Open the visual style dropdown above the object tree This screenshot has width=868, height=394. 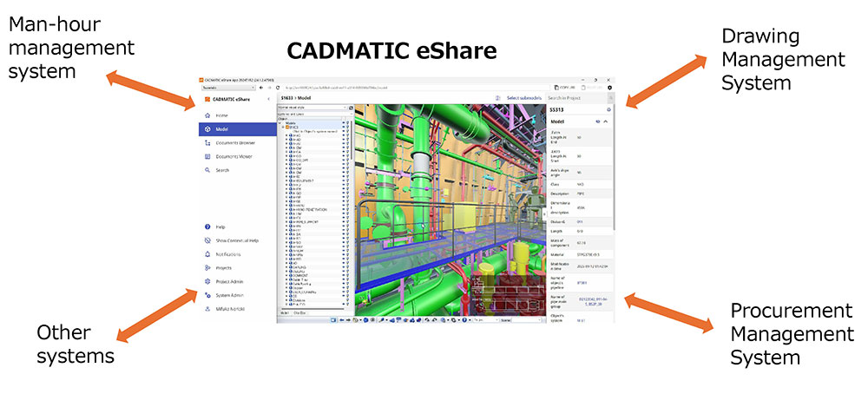312,108
